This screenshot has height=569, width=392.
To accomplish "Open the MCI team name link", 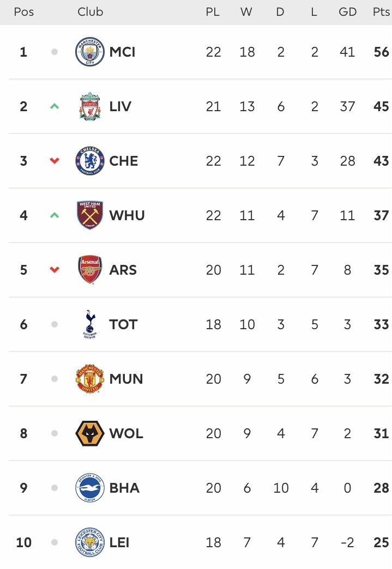I will click(122, 52).
